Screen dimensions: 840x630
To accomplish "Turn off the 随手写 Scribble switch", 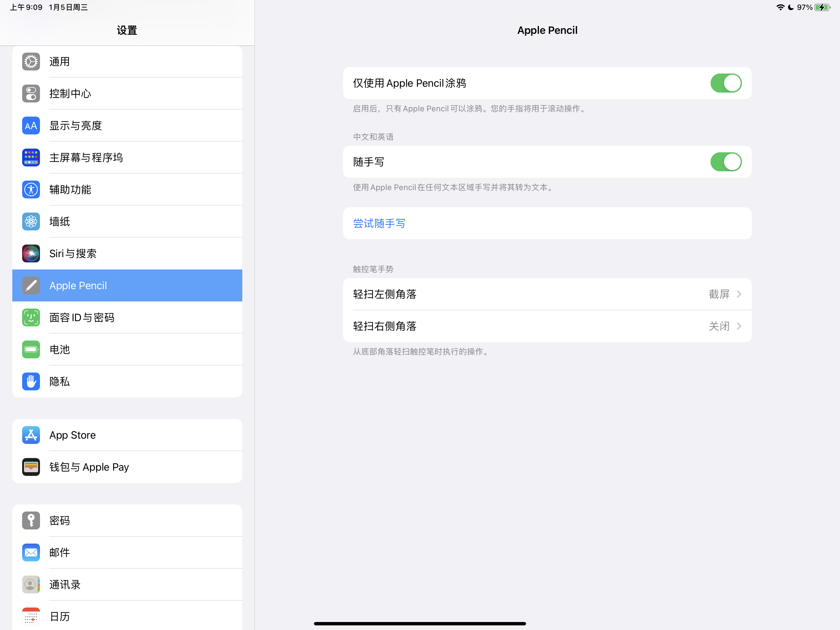I will (x=725, y=162).
